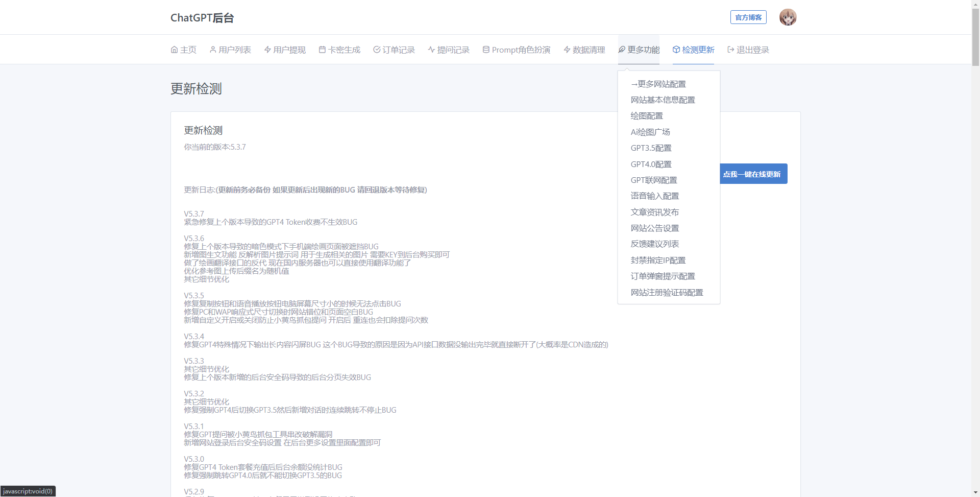
Task: Click the 检测更新 refresh icon
Action: [675, 50]
